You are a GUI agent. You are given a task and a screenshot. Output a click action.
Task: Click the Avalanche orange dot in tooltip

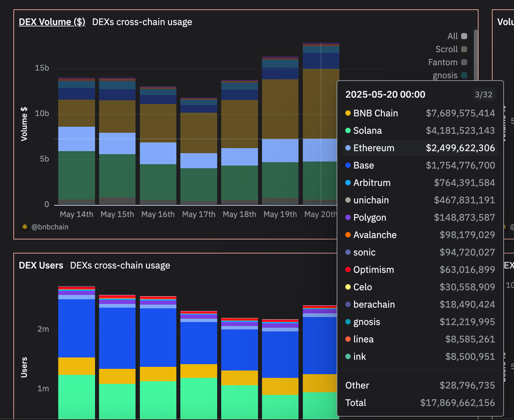[348, 235]
